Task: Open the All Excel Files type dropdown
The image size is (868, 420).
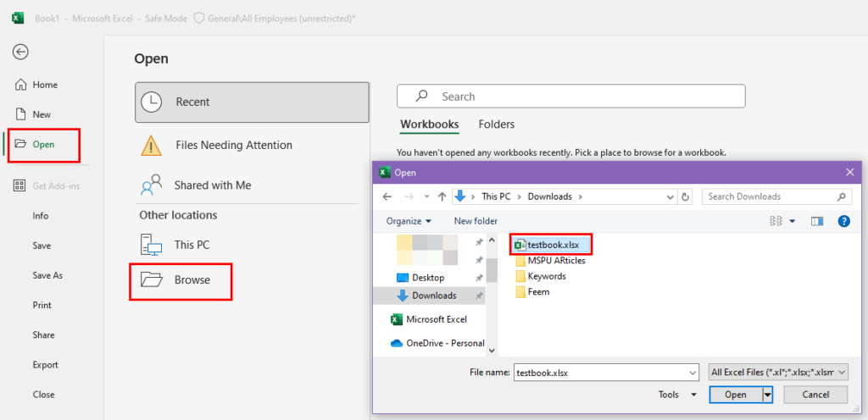Action: (x=778, y=373)
